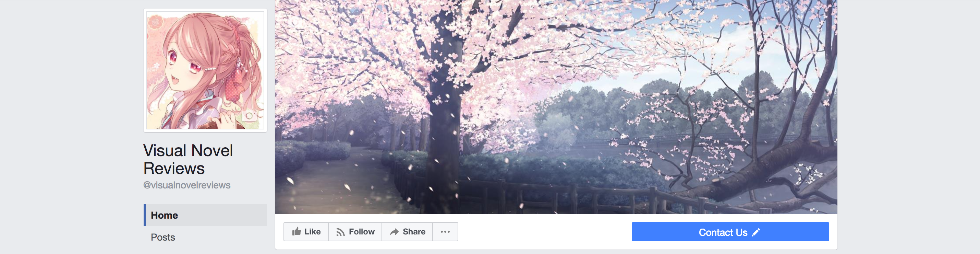Click the thumbs-up Like icon
Image resolution: width=980 pixels, height=254 pixels.
pyautogui.click(x=297, y=231)
